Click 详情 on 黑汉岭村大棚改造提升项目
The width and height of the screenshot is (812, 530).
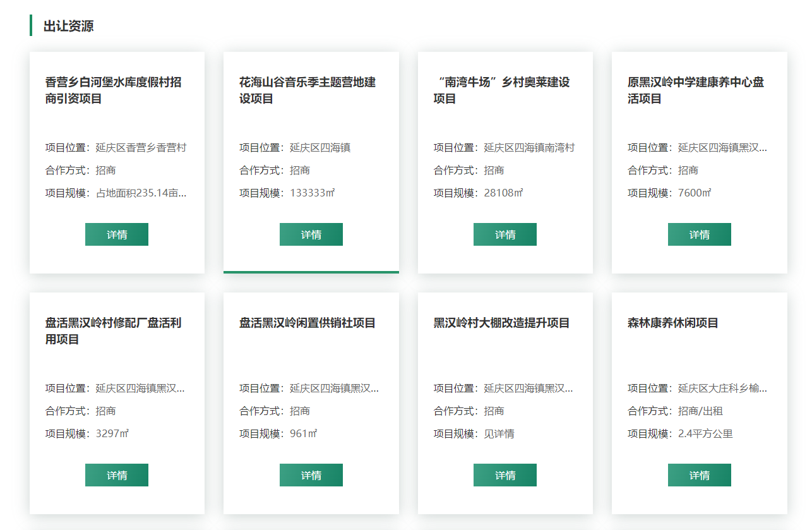pos(505,475)
